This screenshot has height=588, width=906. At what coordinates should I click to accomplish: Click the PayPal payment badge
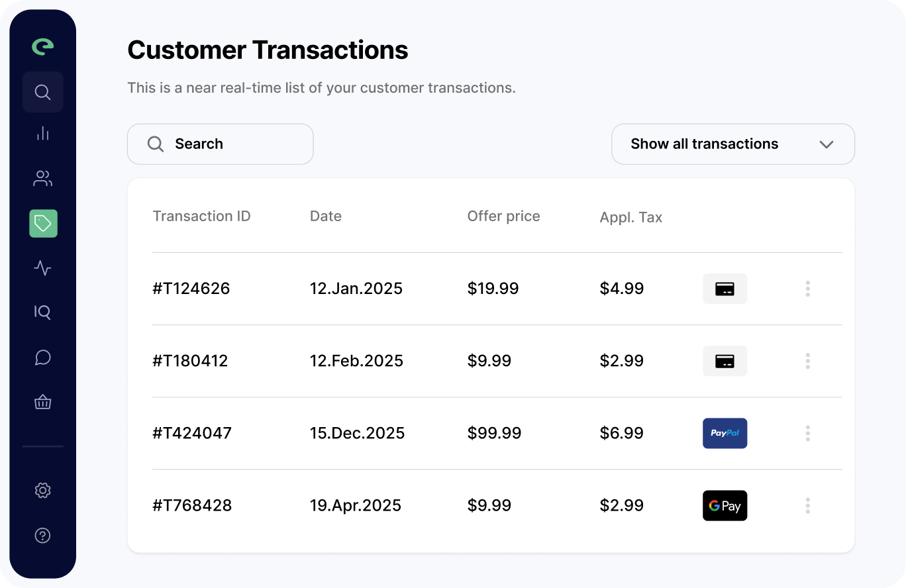[x=725, y=433]
